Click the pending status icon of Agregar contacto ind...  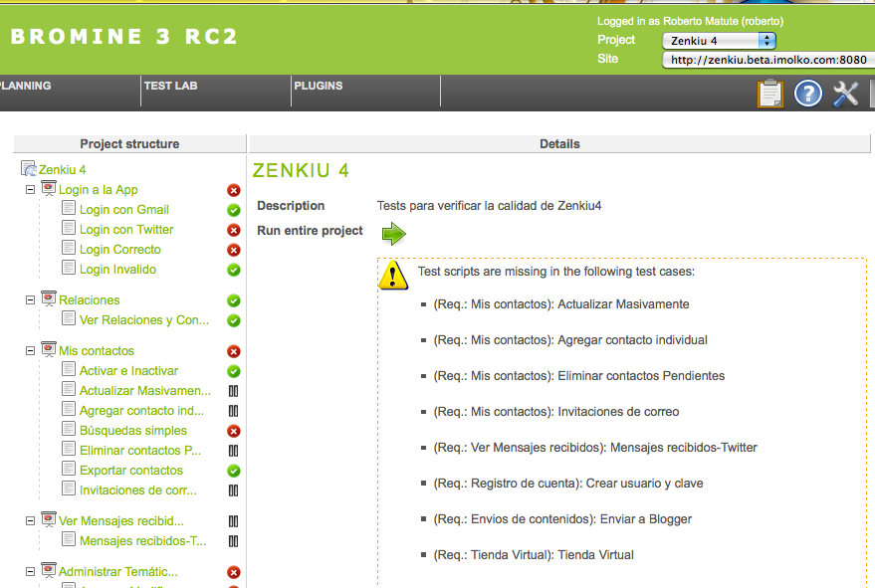point(234,411)
